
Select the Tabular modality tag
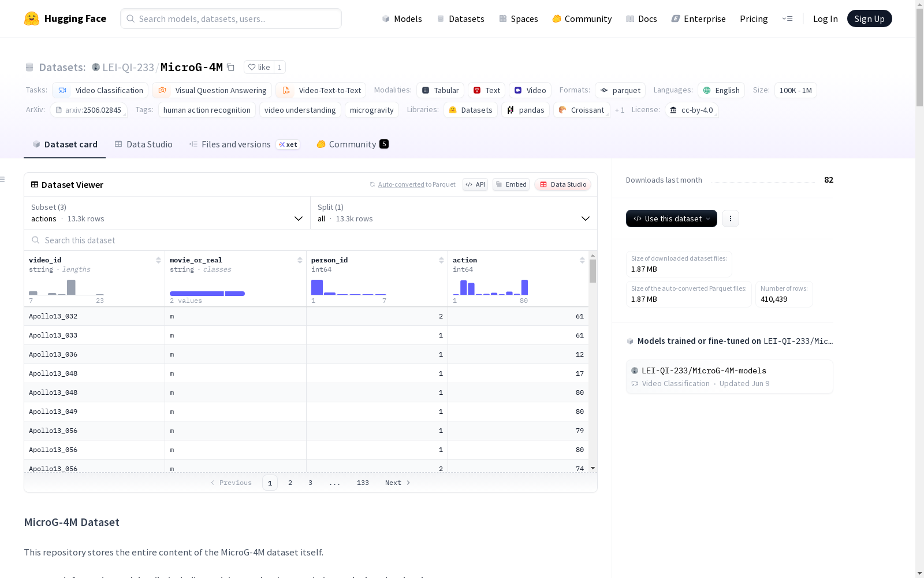[x=440, y=90]
